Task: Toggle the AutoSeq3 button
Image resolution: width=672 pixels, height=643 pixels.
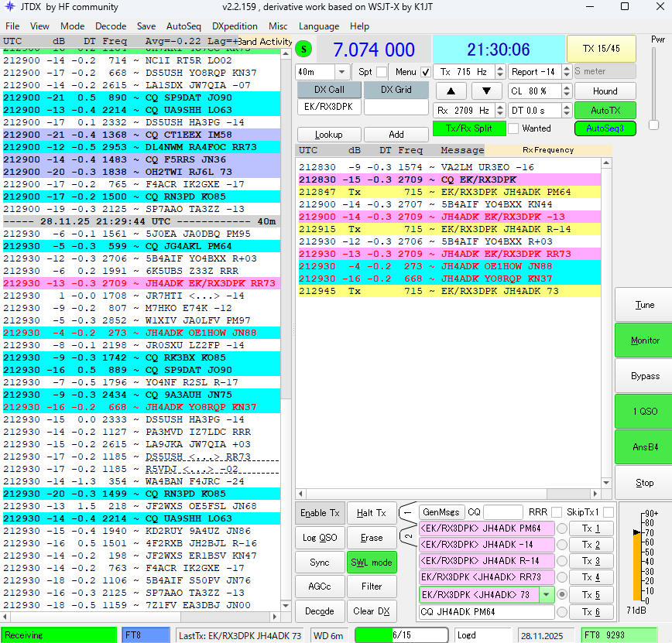Action: click(604, 128)
